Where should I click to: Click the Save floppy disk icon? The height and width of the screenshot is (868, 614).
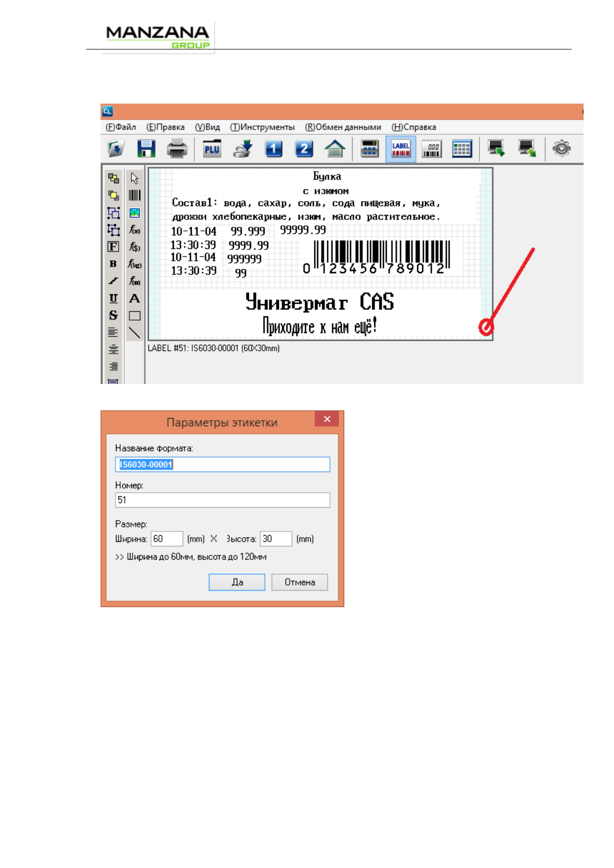coord(146,149)
